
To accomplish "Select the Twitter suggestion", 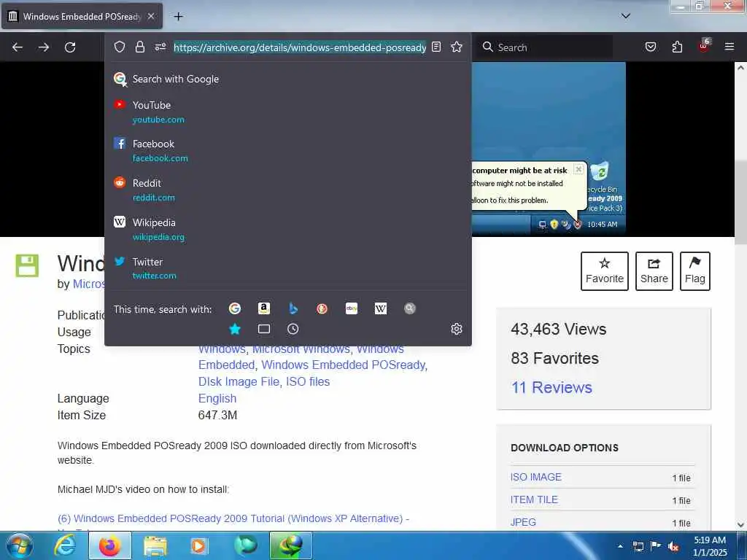I will [288, 268].
